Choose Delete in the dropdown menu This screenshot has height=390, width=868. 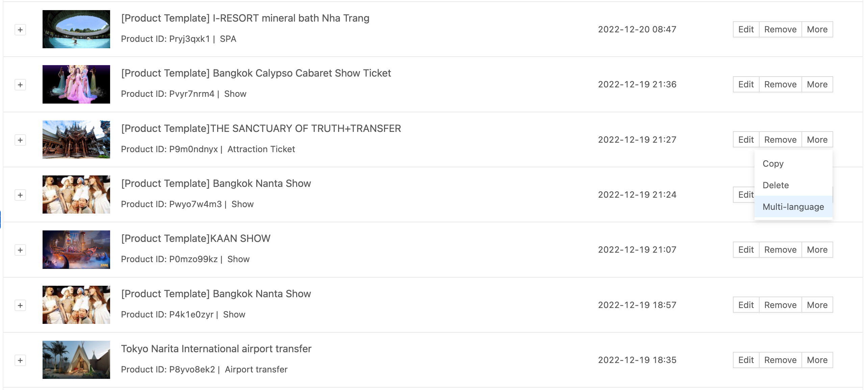click(x=775, y=185)
